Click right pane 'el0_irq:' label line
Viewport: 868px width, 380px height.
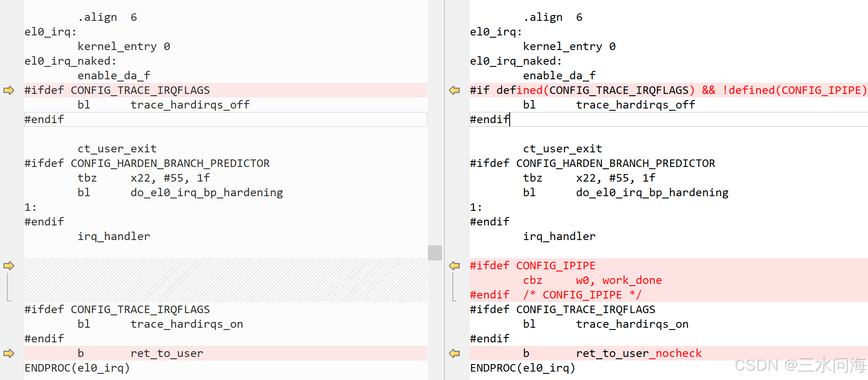(496, 32)
